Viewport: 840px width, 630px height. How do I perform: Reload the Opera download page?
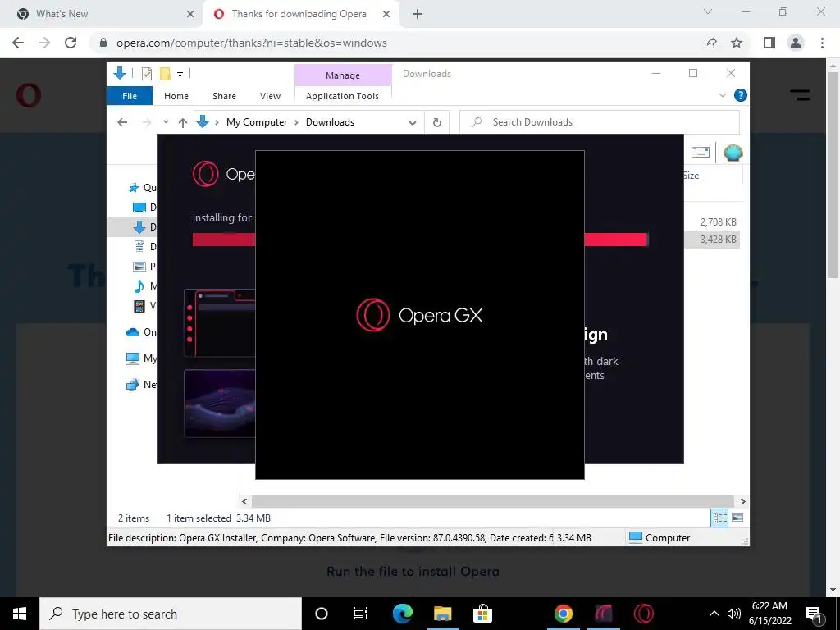[71, 43]
